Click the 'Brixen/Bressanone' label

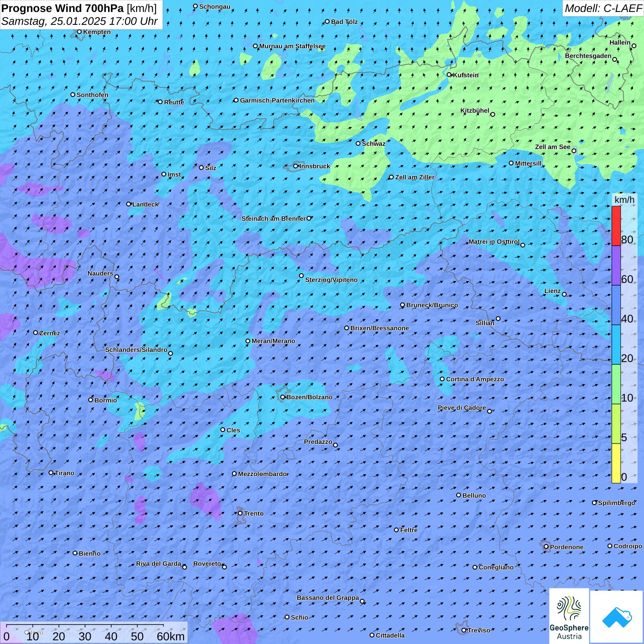[379, 328]
